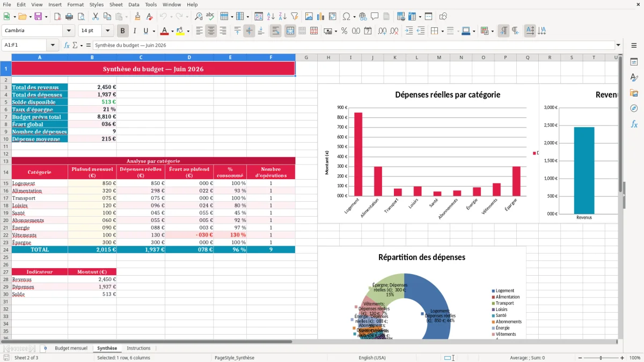The height and width of the screenshot is (362, 644).
Task: Click the Define Print Area icon
Action: (401, 17)
